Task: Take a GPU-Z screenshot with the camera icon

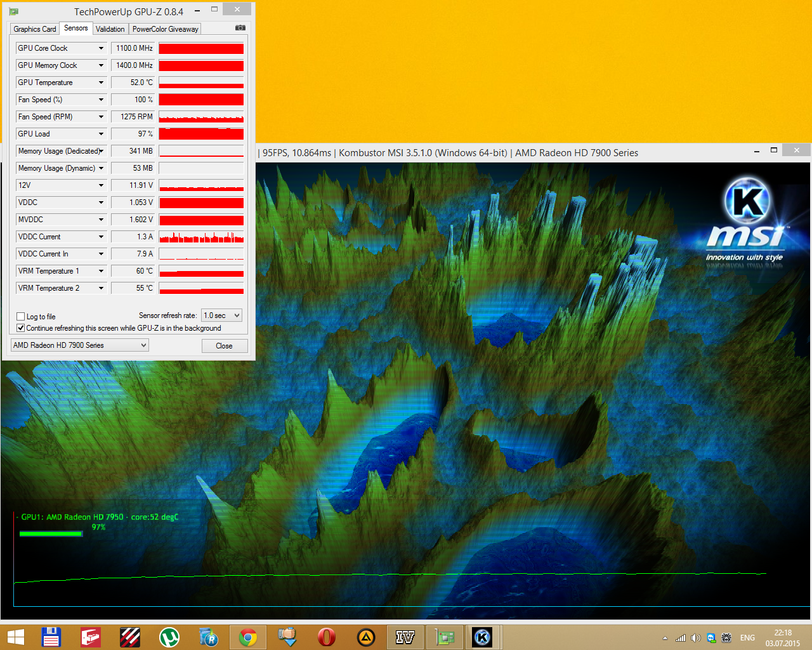Action: [240, 28]
